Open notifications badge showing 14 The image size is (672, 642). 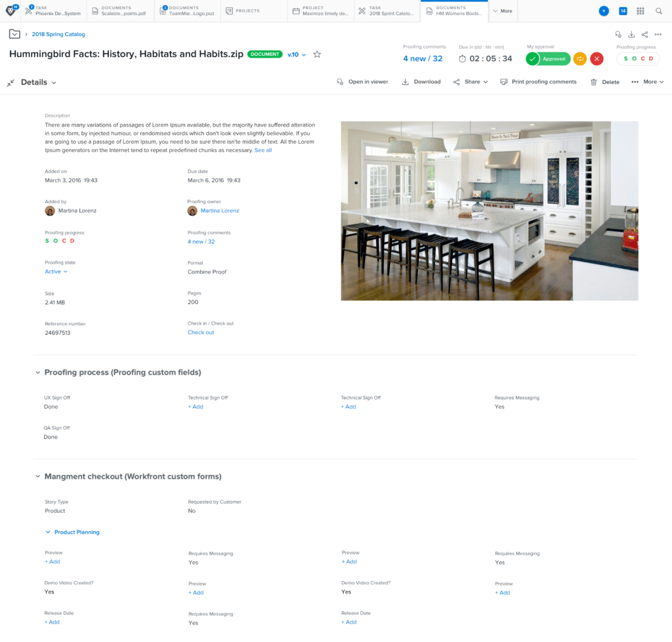(623, 11)
